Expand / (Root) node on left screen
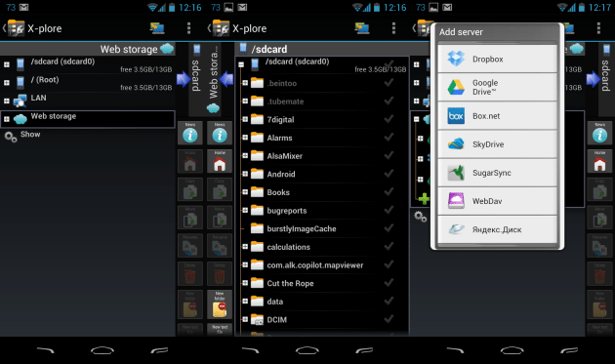The height and width of the screenshot is (364, 615). (x=7, y=83)
